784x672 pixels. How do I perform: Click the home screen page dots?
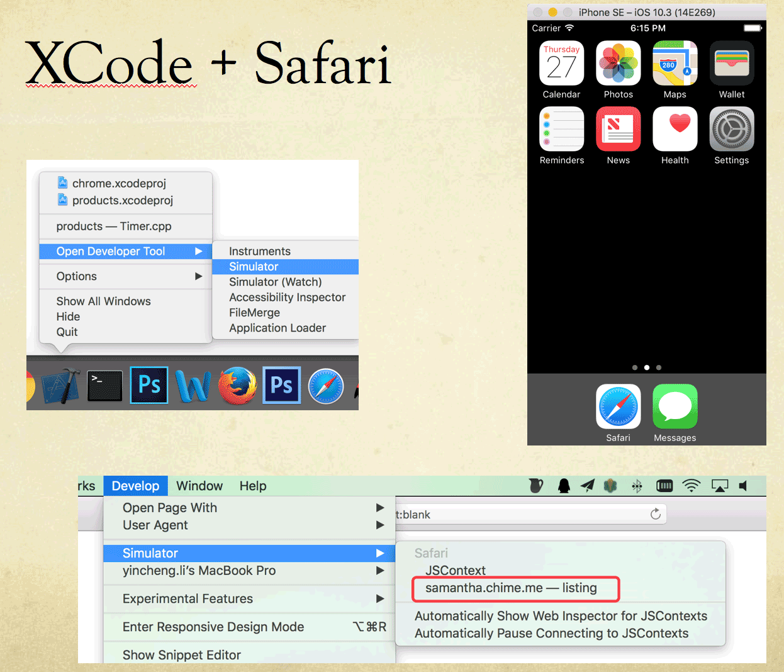[x=646, y=367]
